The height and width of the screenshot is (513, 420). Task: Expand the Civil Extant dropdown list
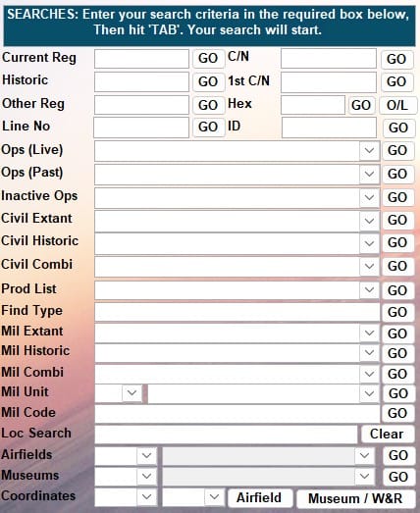point(369,221)
